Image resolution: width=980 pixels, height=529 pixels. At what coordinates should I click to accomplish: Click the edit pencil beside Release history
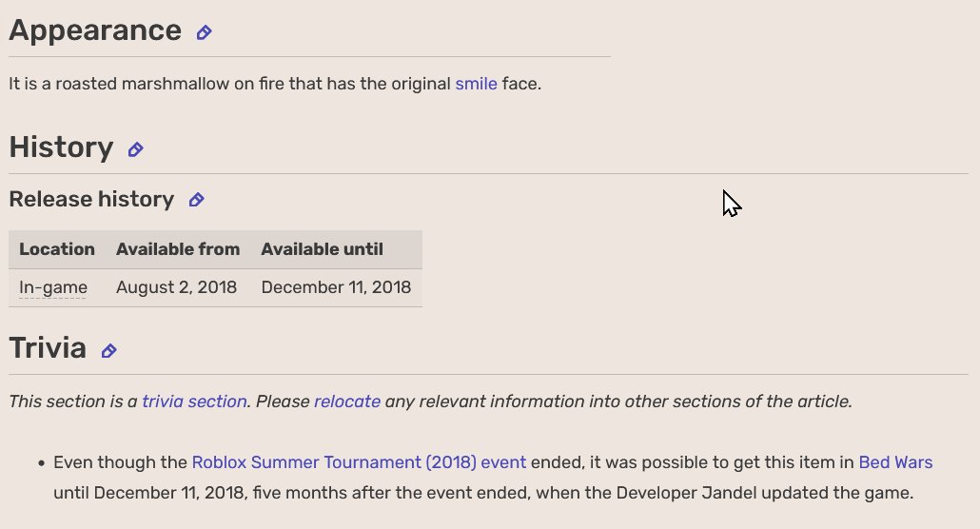click(x=196, y=200)
